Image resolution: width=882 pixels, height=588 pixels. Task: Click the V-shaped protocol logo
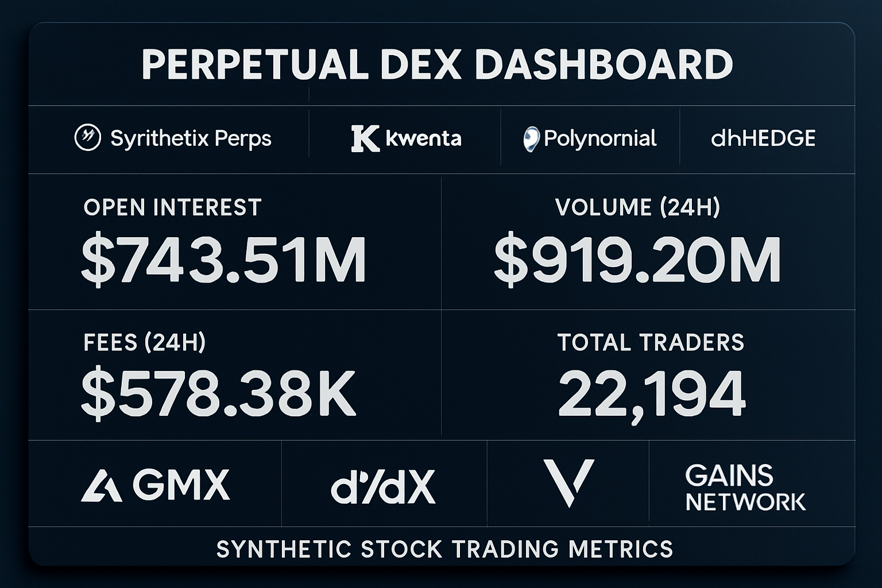pyautogui.click(x=568, y=483)
